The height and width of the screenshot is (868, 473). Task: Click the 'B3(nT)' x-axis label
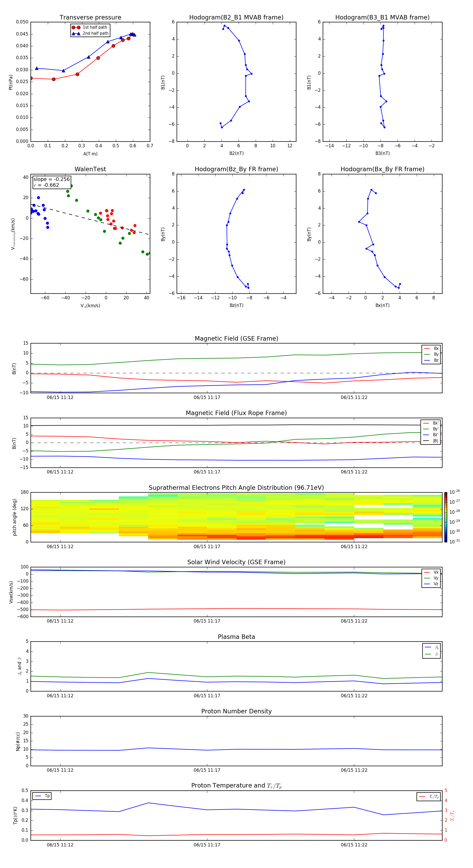[x=382, y=153]
